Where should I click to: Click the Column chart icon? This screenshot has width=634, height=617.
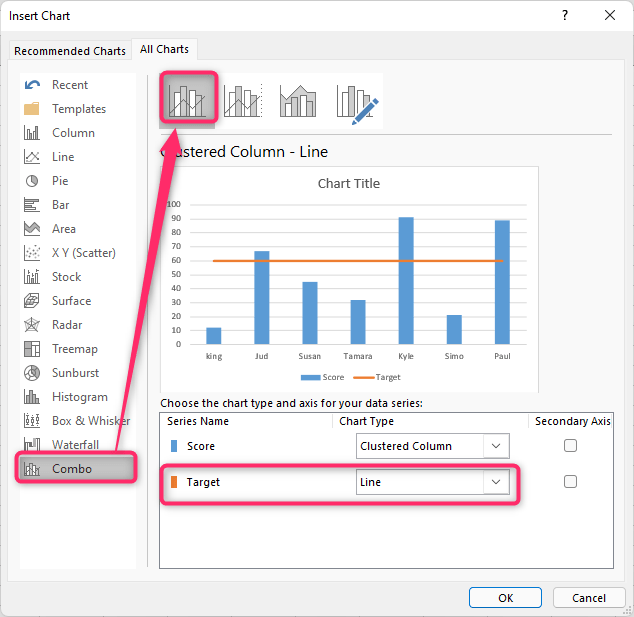coord(32,133)
